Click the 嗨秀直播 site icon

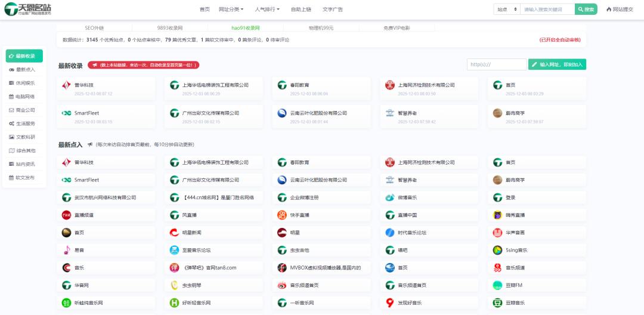(497, 215)
